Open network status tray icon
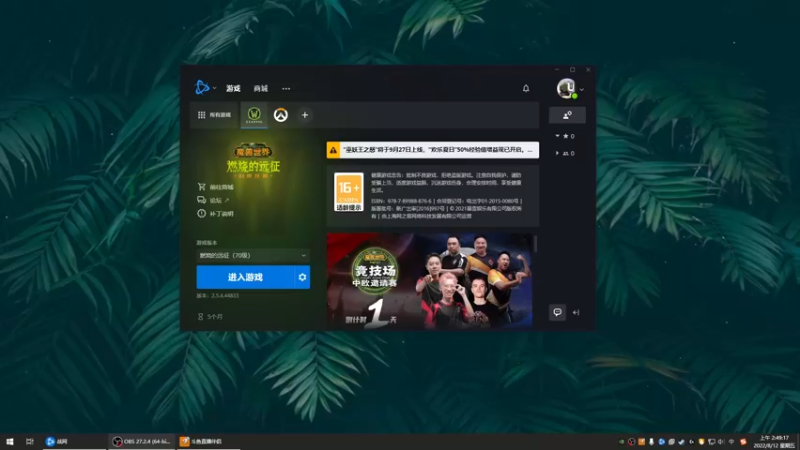This screenshot has height=450, width=800. [711, 442]
